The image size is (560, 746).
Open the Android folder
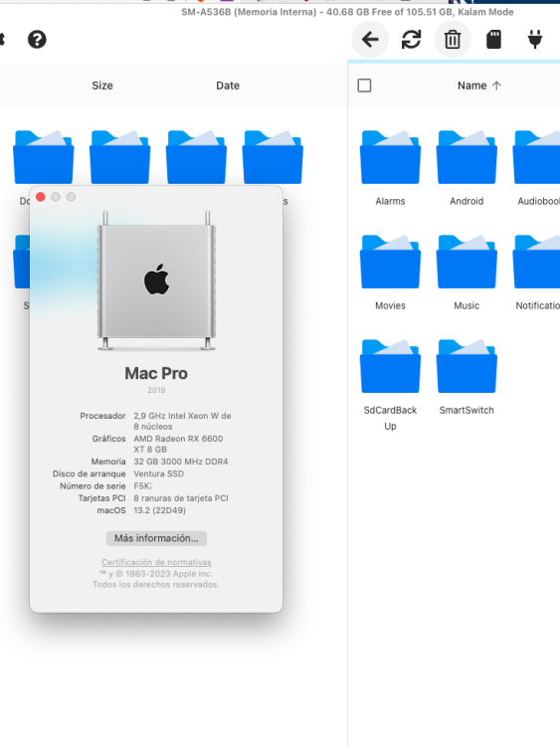click(x=467, y=168)
